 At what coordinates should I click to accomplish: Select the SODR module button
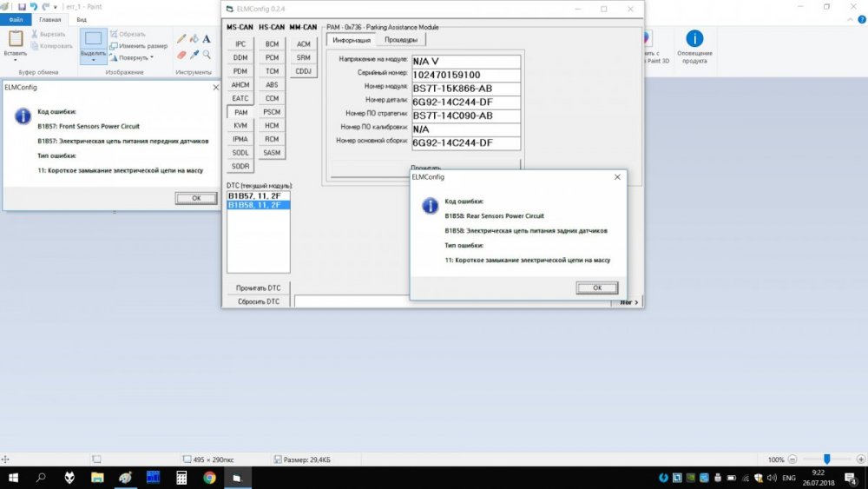coord(240,166)
